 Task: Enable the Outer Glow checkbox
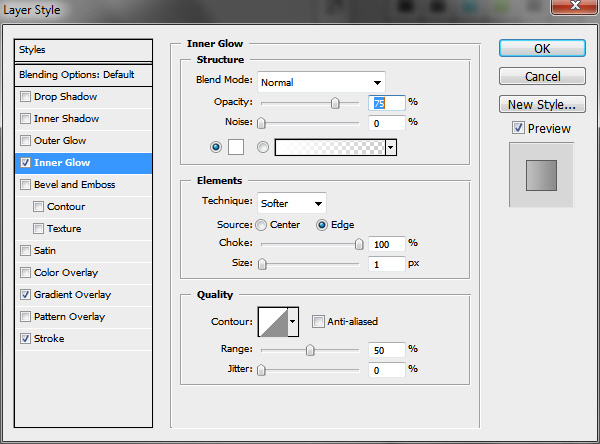pos(25,140)
